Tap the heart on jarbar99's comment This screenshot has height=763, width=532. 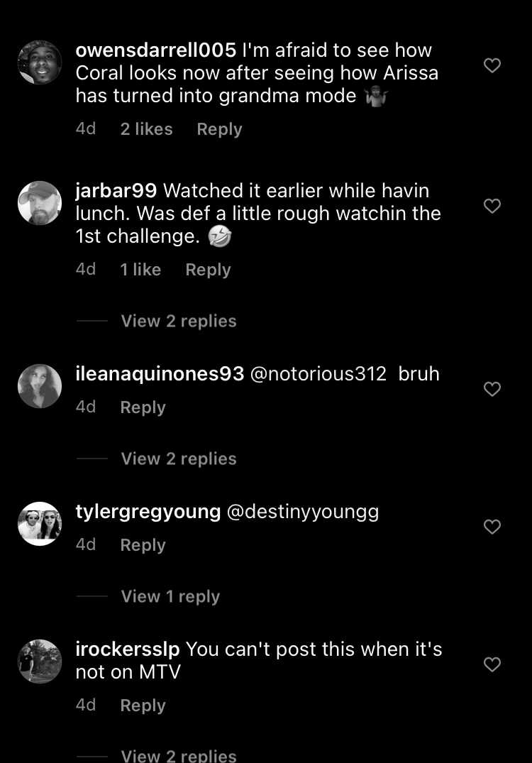492,206
